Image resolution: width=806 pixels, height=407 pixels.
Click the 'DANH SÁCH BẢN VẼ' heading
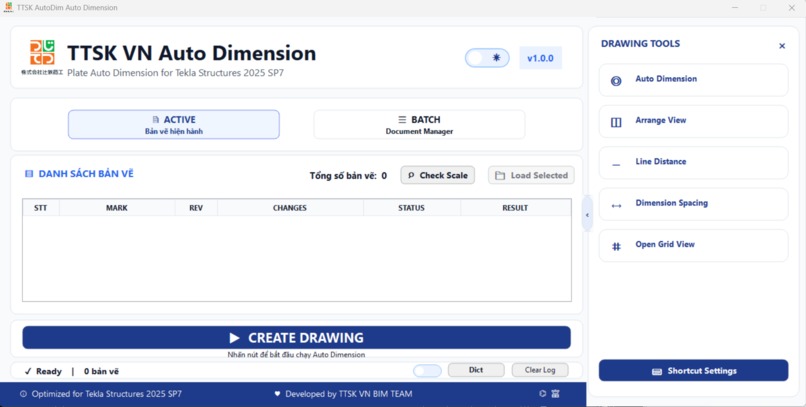tap(86, 174)
